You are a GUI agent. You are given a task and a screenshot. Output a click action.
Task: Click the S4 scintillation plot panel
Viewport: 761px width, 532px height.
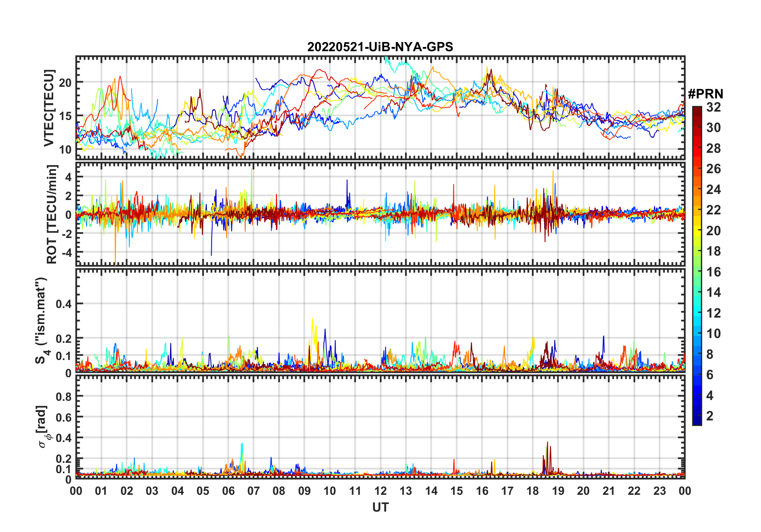(x=380, y=320)
